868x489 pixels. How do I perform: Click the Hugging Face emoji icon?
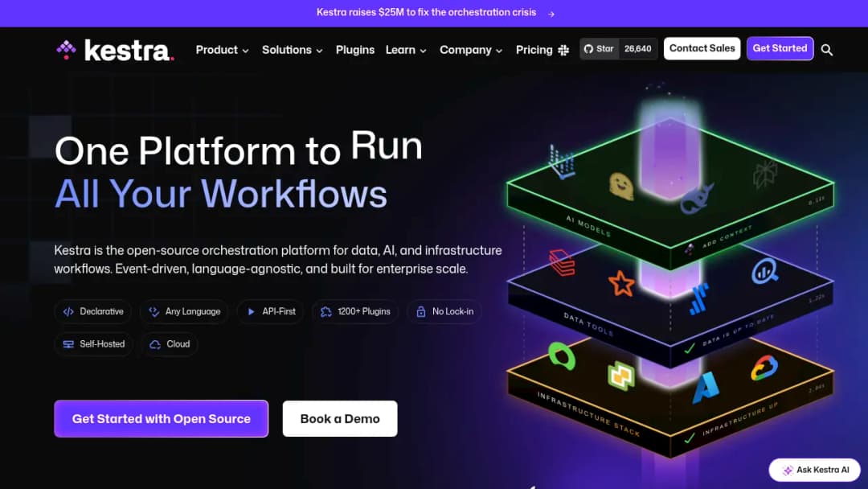(621, 186)
